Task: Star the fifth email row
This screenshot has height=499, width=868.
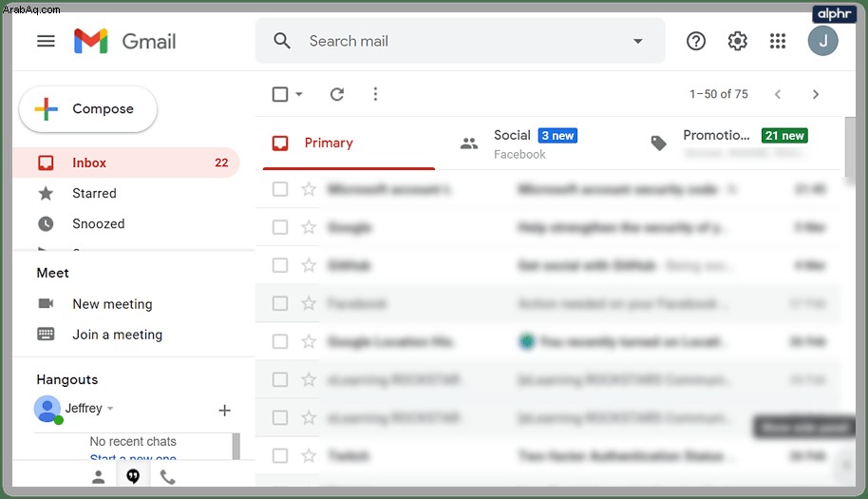Action: click(309, 342)
